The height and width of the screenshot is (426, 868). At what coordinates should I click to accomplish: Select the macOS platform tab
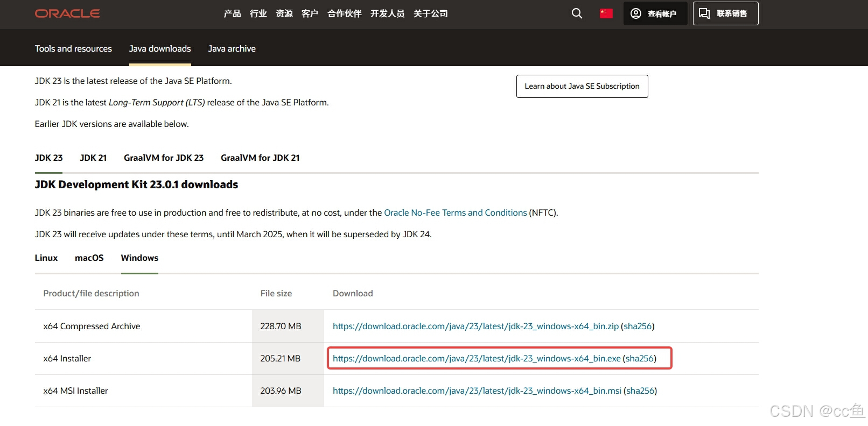click(89, 258)
